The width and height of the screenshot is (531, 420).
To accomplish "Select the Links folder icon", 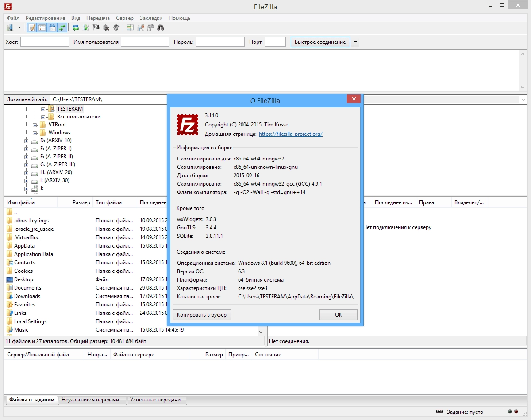I will coord(10,313).
